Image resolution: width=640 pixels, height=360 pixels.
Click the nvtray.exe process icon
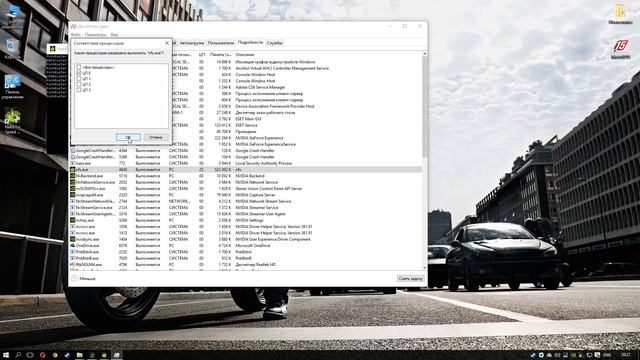[73, 220]
